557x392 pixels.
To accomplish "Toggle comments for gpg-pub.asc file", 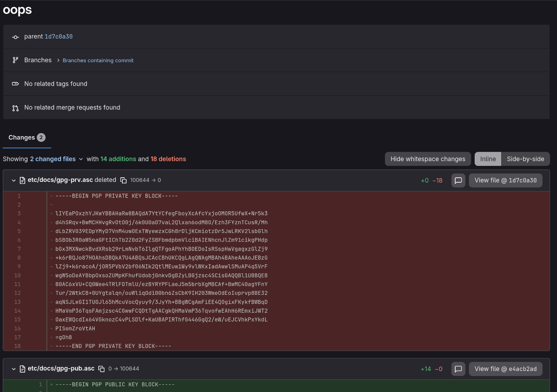I will point(458,369).
